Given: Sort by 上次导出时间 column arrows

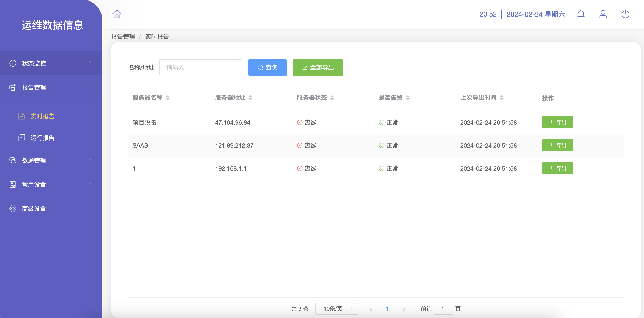Looking at the screenshot, I should coord(502,98).
